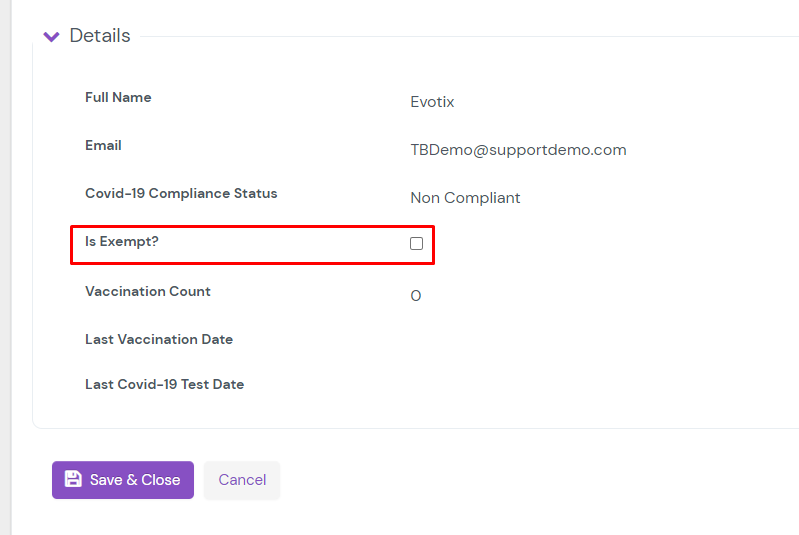Image resolution: width=799 pixels, height=535 pixels.
Task: Tick the Is Exempt? checkbox
Action: [417, 244]
